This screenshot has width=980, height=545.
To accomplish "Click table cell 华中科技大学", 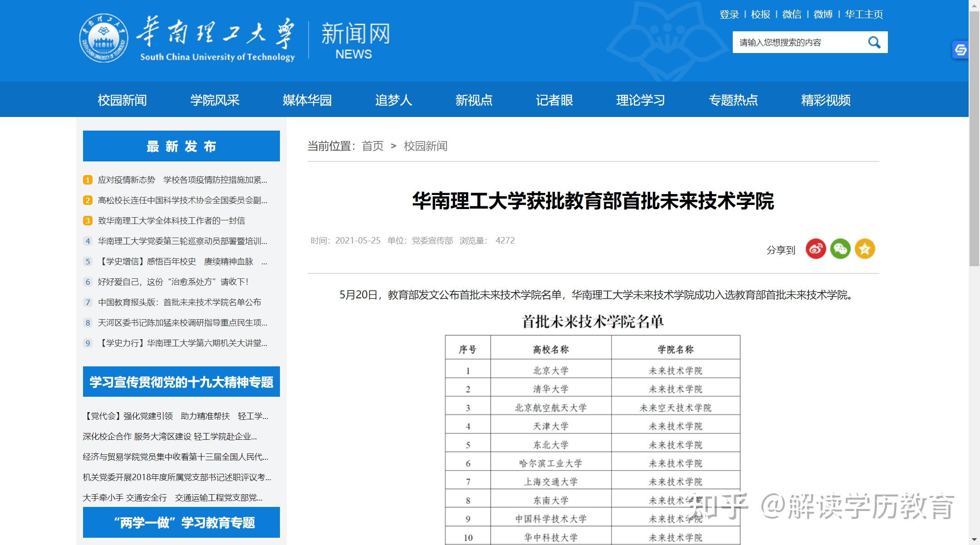I will (x=551, y=537).
